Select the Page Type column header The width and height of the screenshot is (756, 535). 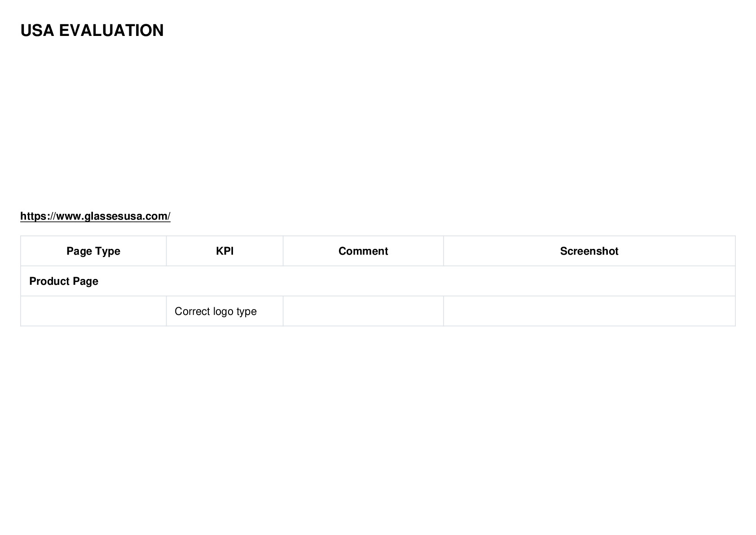93,251
